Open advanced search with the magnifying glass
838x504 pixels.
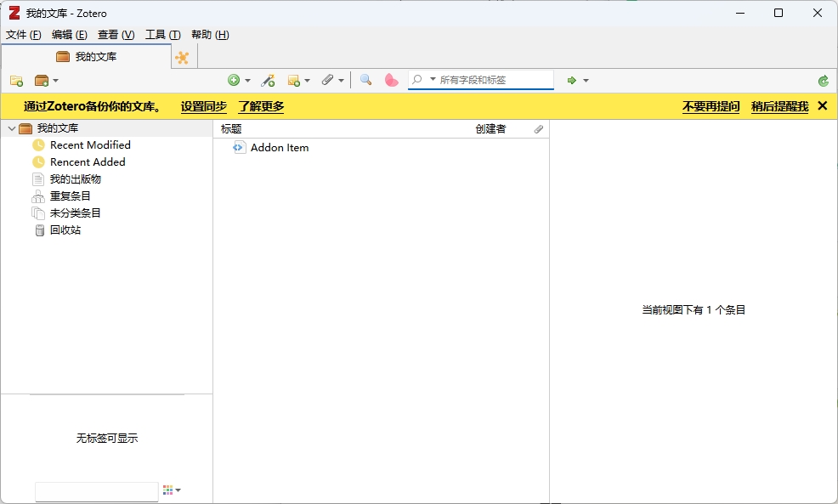click(365, 79)
